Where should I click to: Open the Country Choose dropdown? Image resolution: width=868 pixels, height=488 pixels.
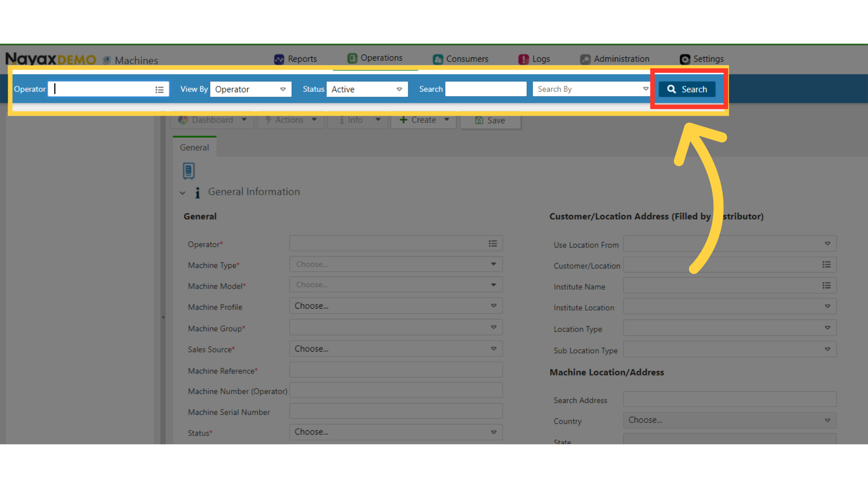tap(730, 420)
